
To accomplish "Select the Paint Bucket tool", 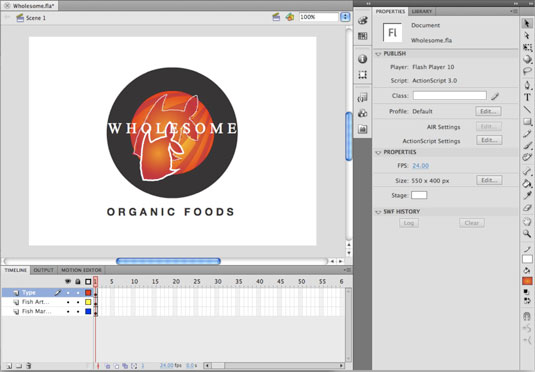I will pos(527,184).
